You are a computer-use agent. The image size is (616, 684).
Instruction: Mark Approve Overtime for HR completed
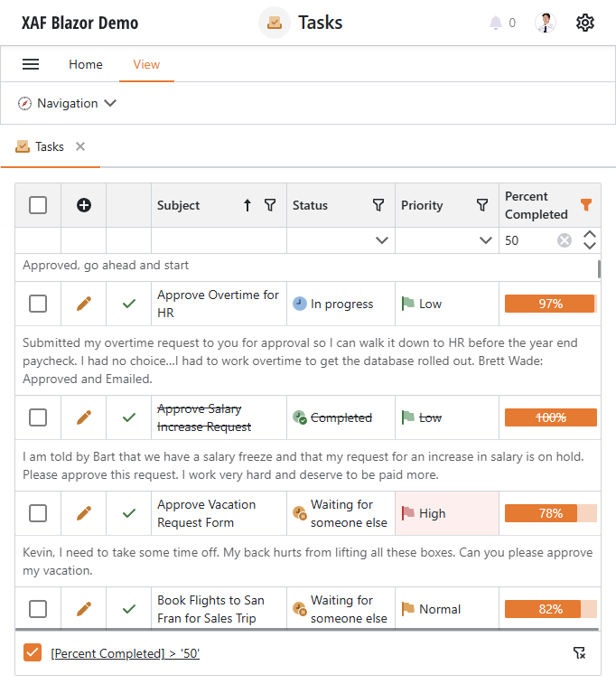pyautogui.click(x=129, y=304)
